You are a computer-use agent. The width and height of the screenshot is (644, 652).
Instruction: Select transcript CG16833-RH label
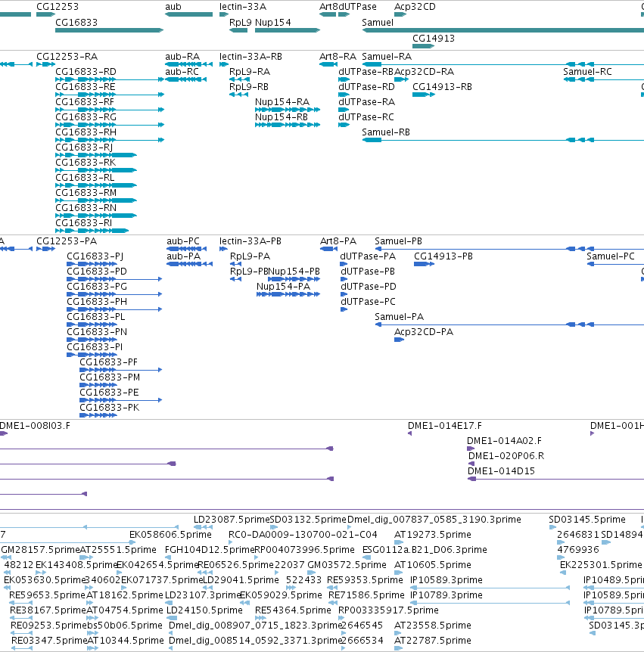pyautogui.click(x=86, y=132)
